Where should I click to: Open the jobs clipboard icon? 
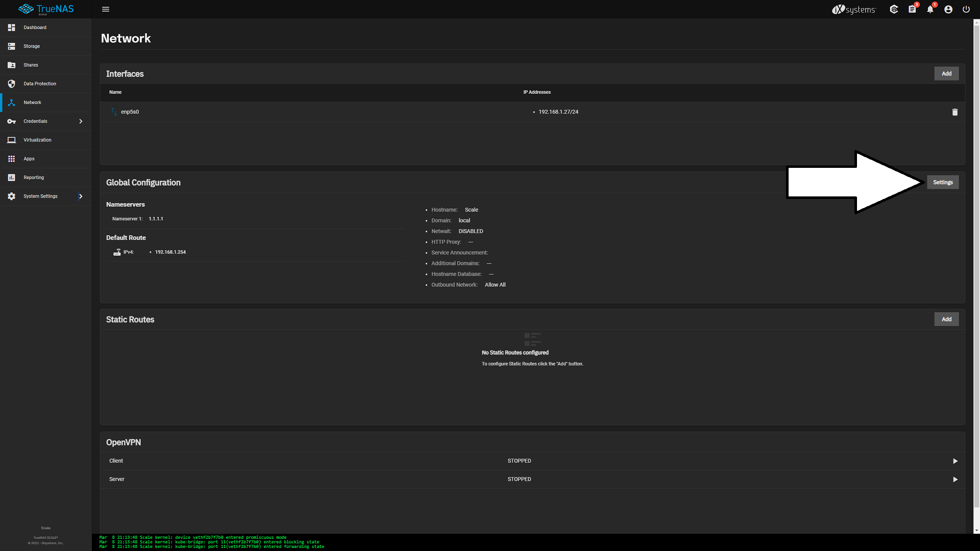tap(912, 9)
